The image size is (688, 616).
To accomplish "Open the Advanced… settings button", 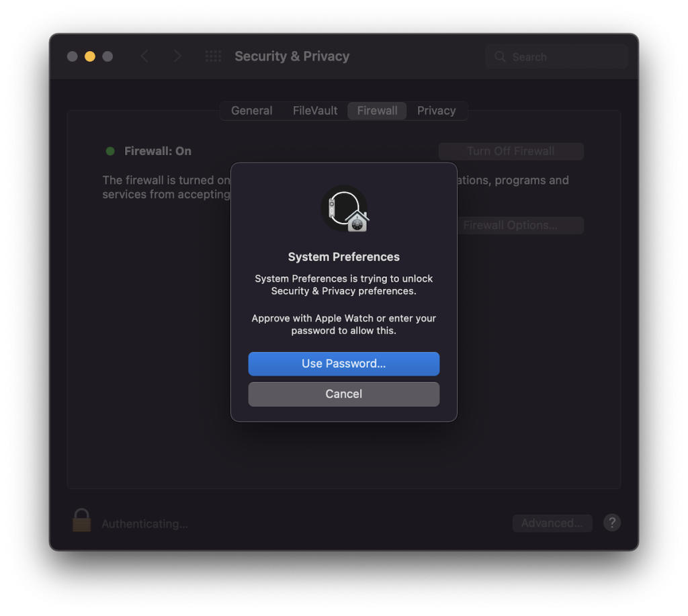I will (552, 523).
